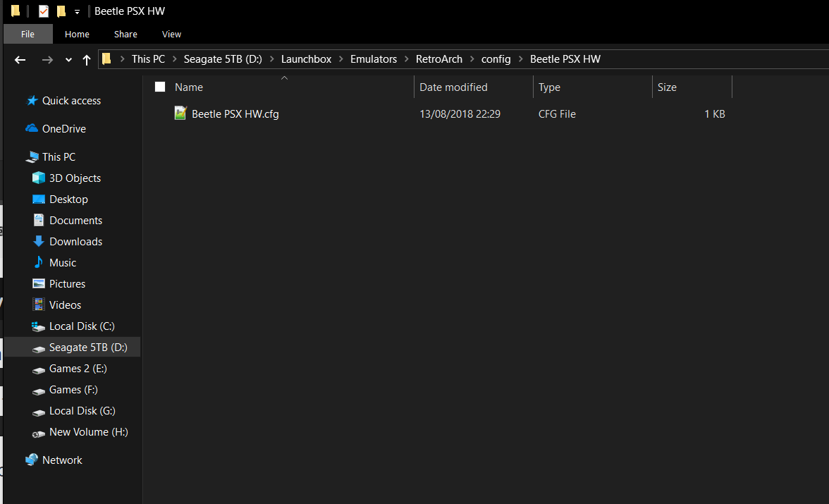Open the File menu
Viewport: 829px width, 504px height.
pos(27,34)
